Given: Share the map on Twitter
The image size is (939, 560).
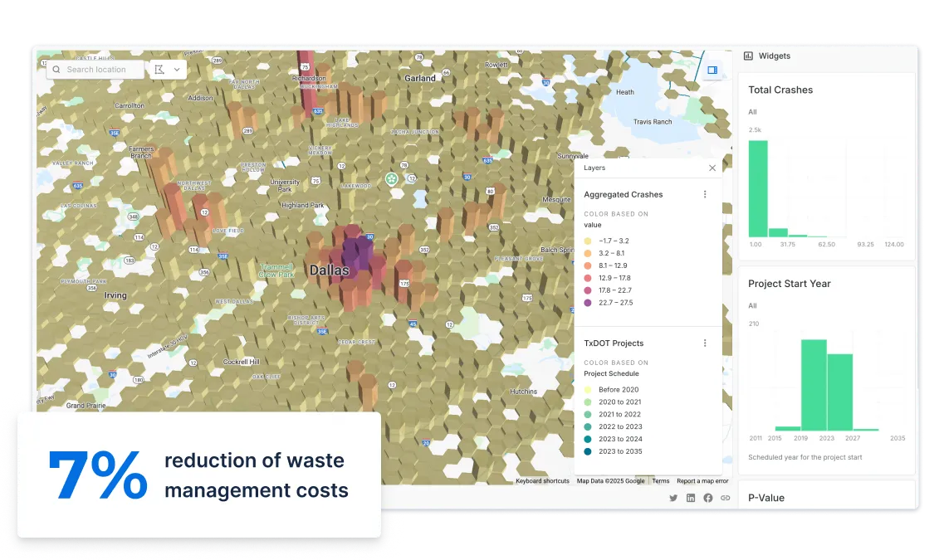Looking at the screenshot, I should pos(673,498).
